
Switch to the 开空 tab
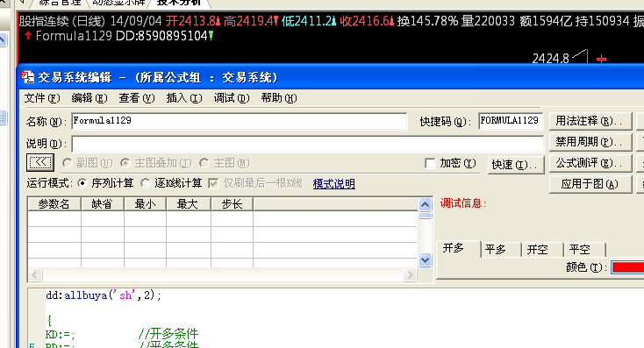[x=542, y=250]
